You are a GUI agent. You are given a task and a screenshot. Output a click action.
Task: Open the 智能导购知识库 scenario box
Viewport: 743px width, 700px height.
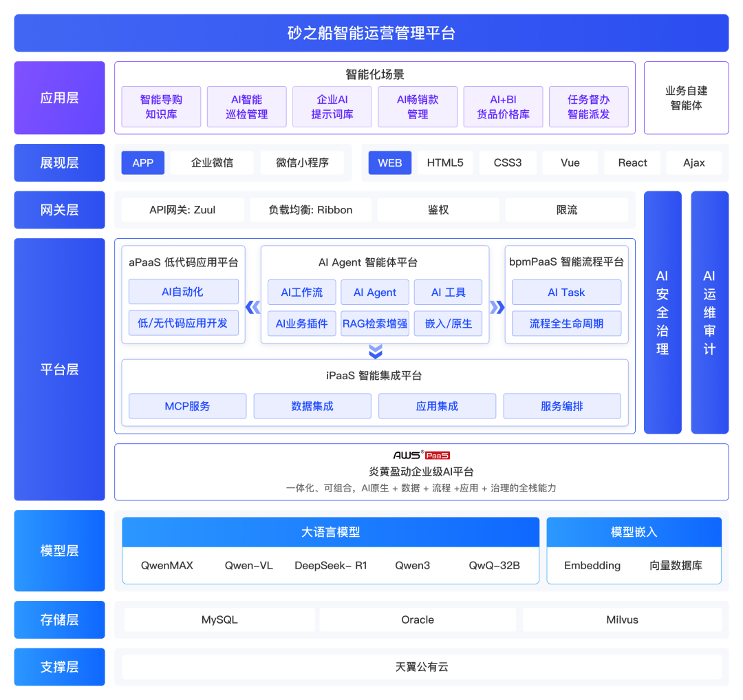(x=161, y=107)
